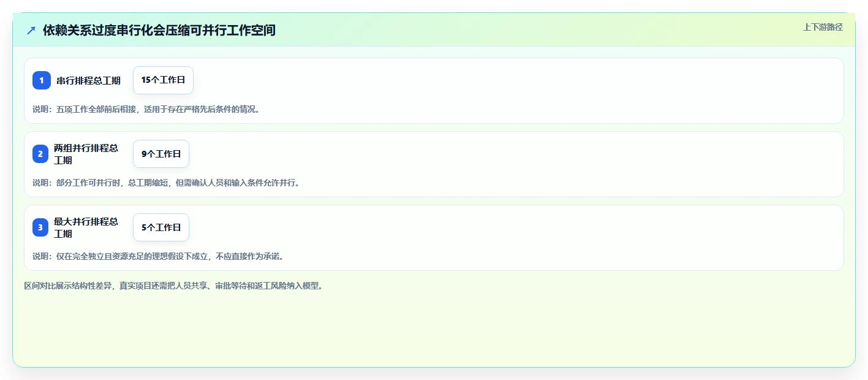Click the 串行排程总工期 label
Viewport: 868px width, 380px height.
(89, 80)
